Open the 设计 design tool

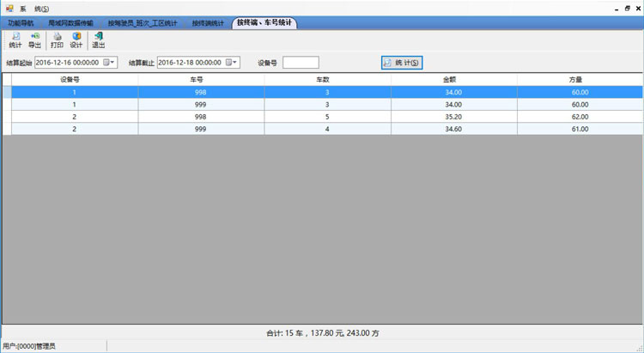click(x=76, y=40)
